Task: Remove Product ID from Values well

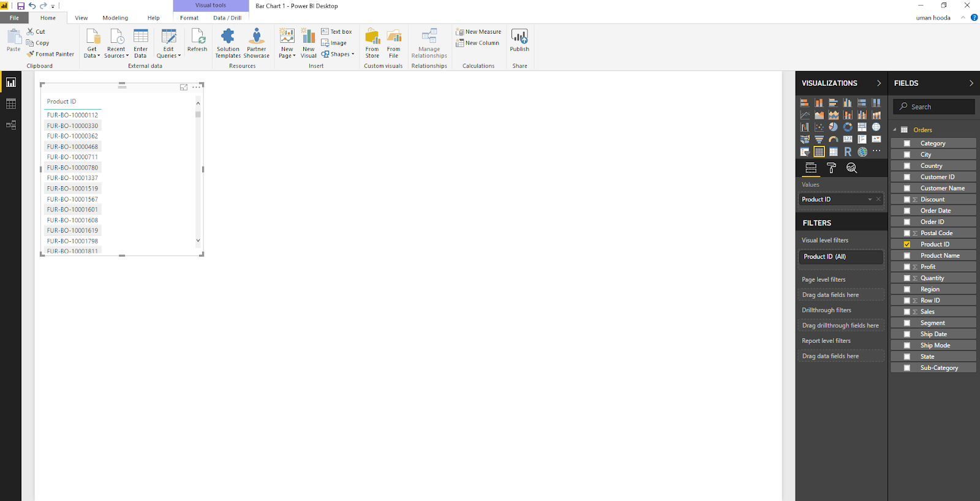Action: click(x=878, y=199)
